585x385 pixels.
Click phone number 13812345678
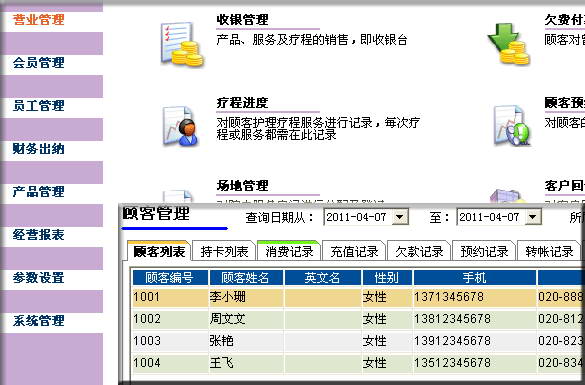pyautogui.click(x=452, y=319)
